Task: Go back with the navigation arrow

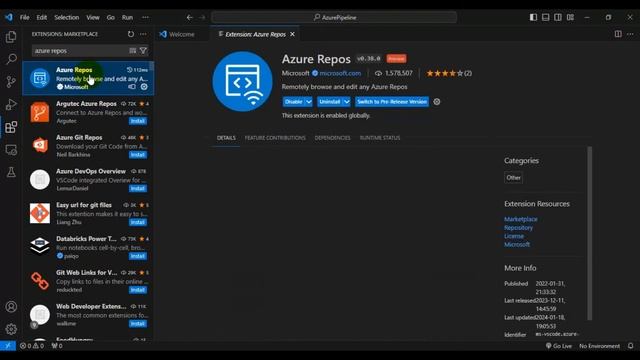Action: coord(189,18)
